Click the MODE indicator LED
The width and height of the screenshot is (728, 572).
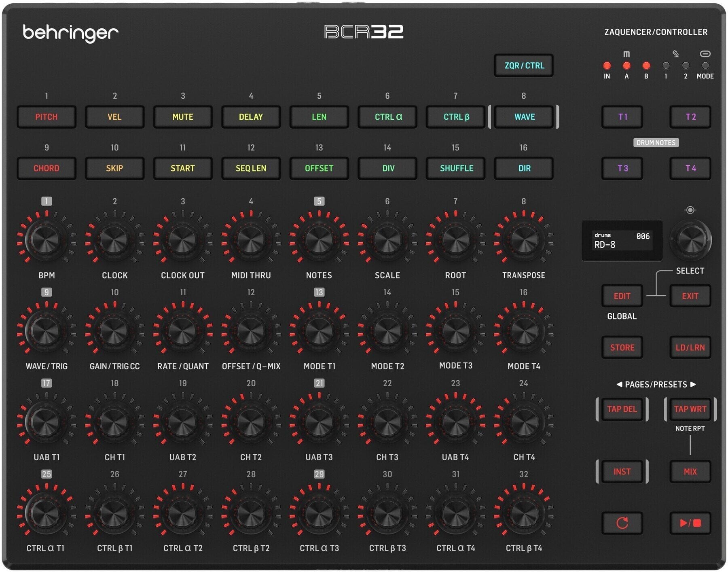point(705,66)
